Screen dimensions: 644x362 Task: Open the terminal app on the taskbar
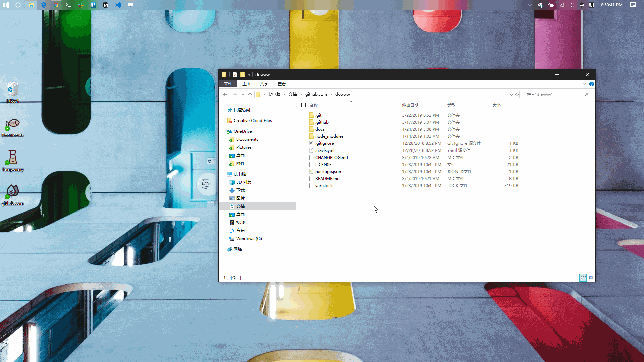68,5
